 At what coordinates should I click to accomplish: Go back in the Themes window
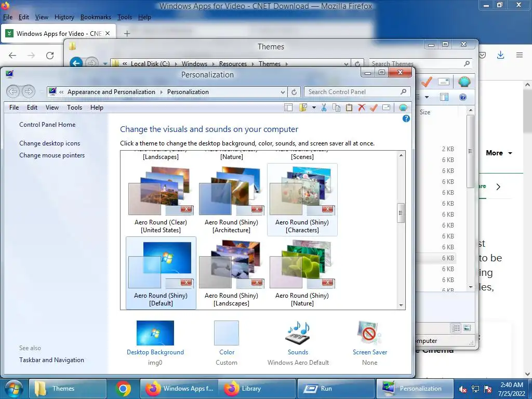point(76,63)
